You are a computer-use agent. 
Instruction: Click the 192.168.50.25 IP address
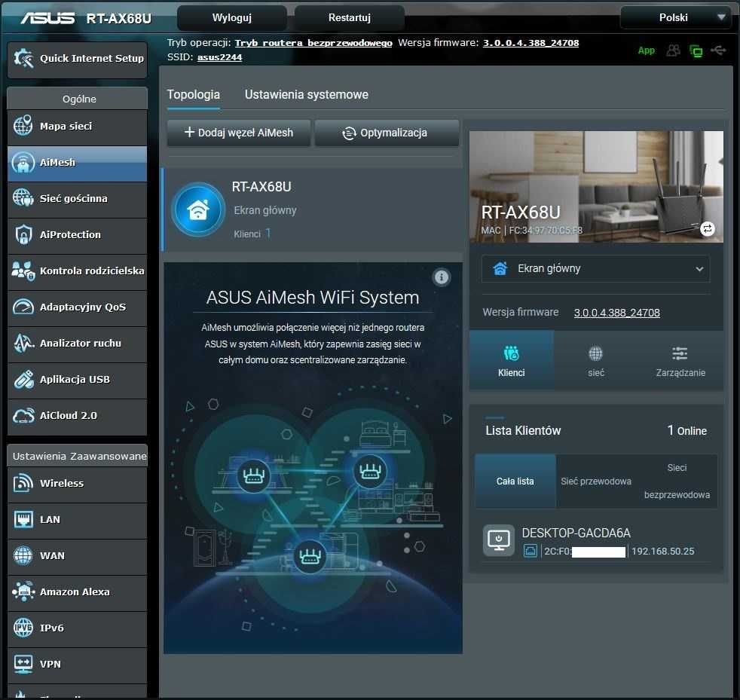click(x=662, y=551)
